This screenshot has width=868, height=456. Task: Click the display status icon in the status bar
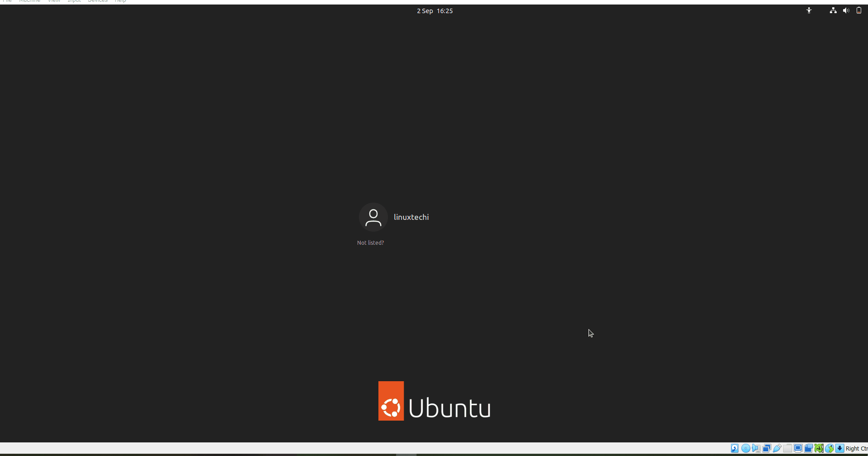click(x=798, y=448)
